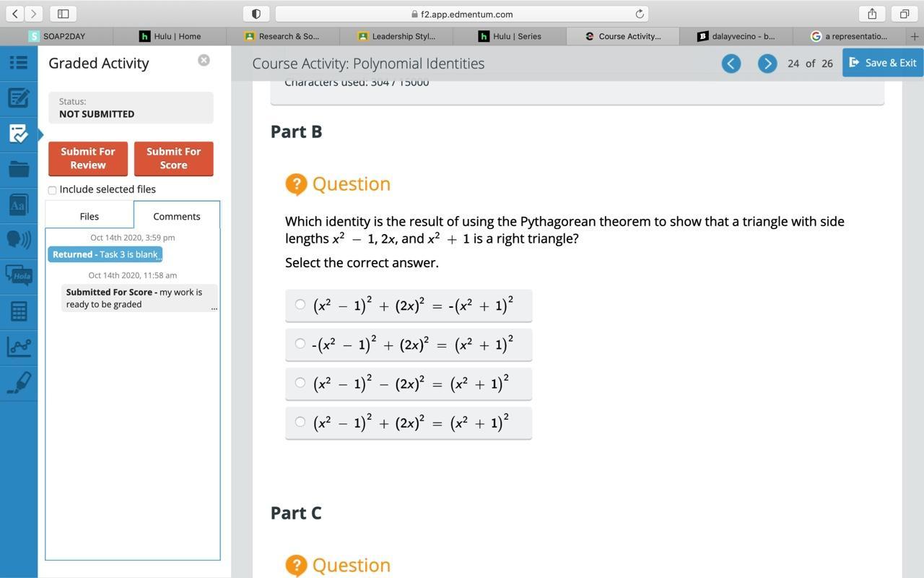
Task: Click the Part B heading
Action: click(297, 131)
